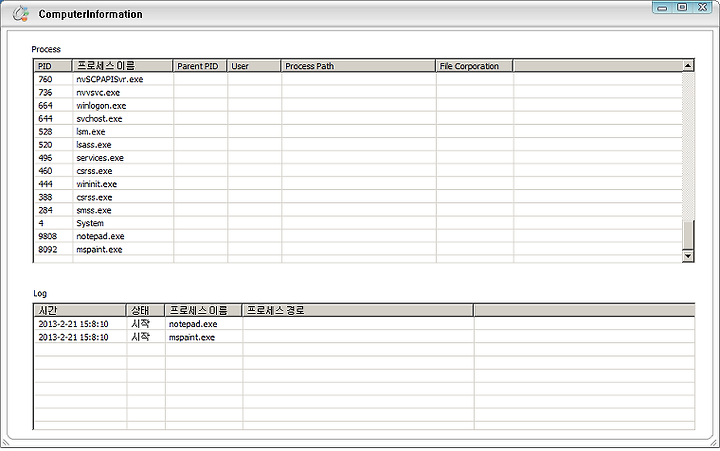The image size is (720, 451).
Task: Click the File Corporation column header
Action: (x=474, y=66)
